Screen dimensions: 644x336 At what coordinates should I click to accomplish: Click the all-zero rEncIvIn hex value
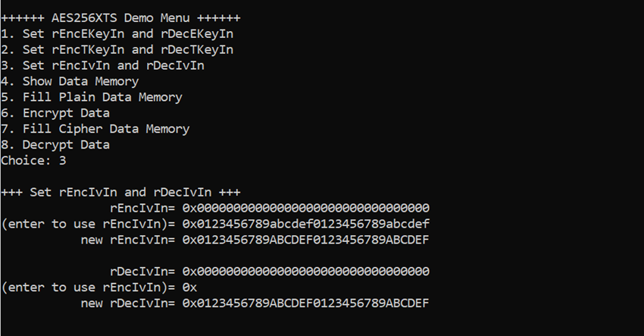click(x=306, y=208)
